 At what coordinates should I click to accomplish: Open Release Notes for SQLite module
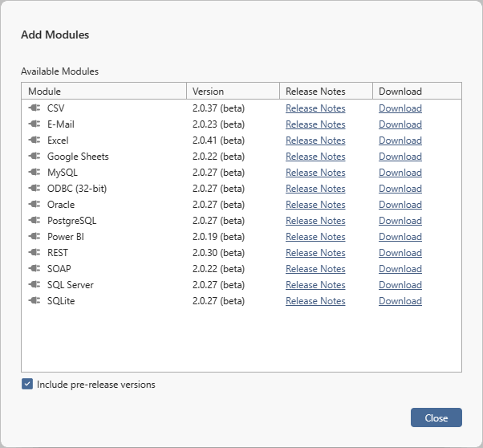click(315, 300)
